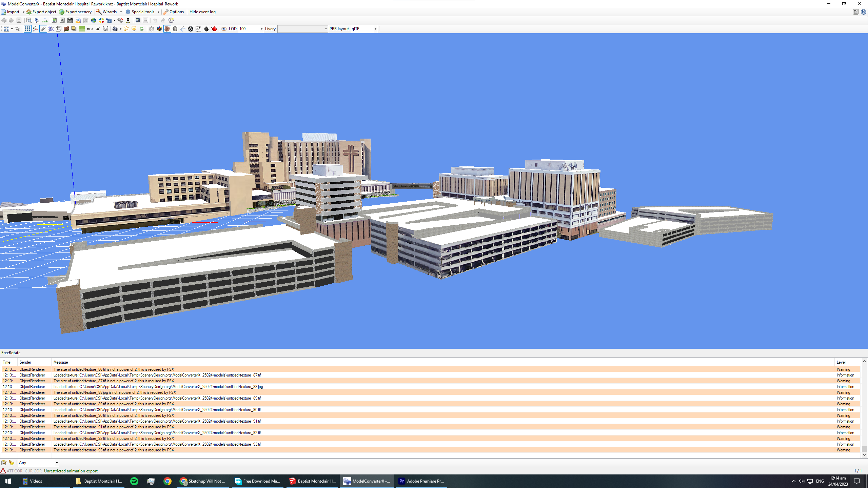
Task: Click the red teapot icon
Action: click(214, 29)
